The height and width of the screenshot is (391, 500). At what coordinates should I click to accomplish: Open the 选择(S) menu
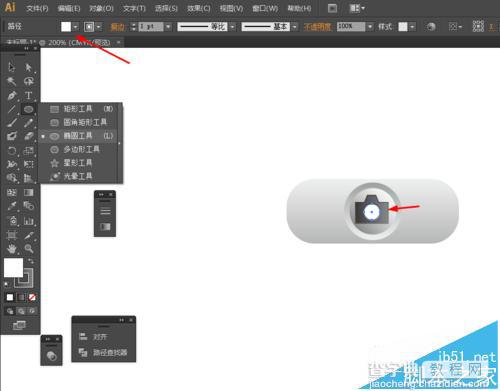pyautogui.click(x=166, y=8)
